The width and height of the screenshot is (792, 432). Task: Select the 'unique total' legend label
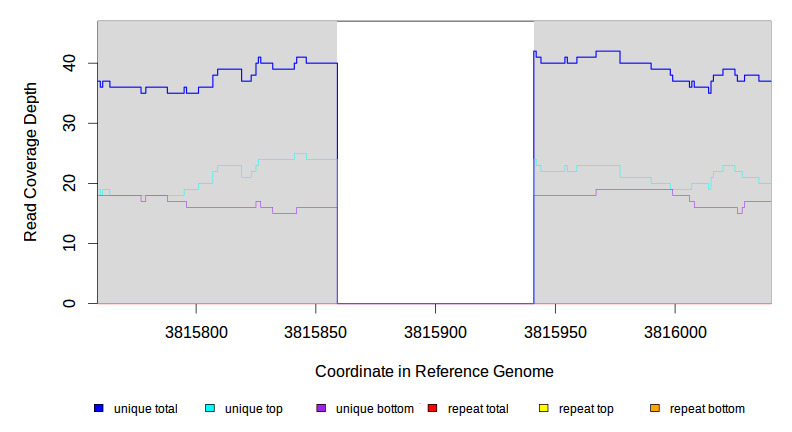(146, 409)
